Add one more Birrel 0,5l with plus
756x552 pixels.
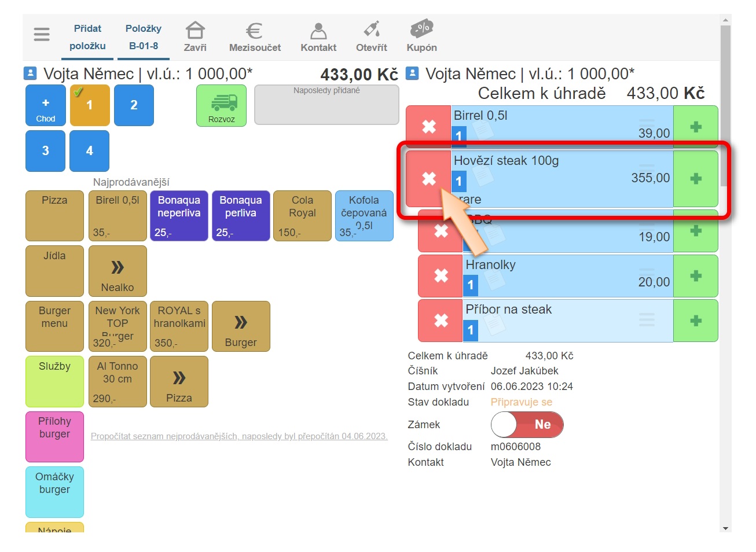pyautogui.click(x=696, y=127)
